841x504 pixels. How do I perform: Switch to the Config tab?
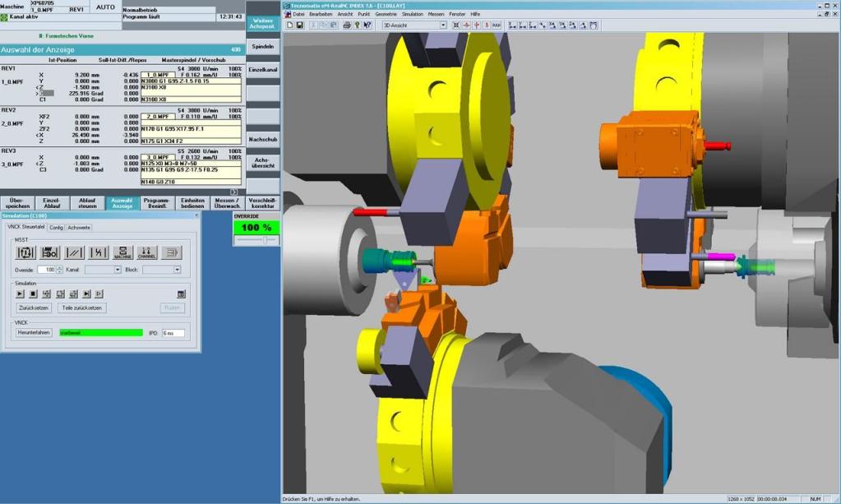point(57,228)
